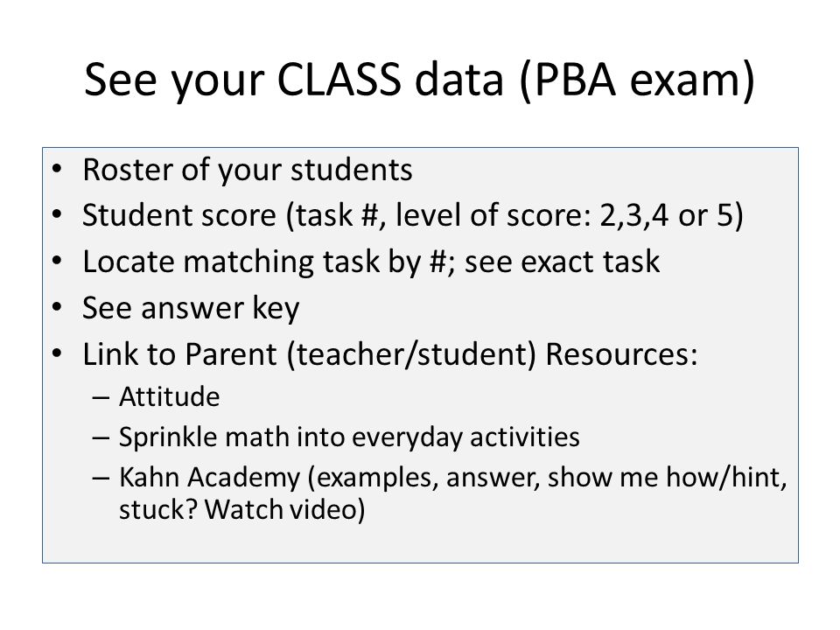The width and height of the screenshot is (840, 630).
Task: Click the slide title See your CLASS data
Action: (419, 80)
